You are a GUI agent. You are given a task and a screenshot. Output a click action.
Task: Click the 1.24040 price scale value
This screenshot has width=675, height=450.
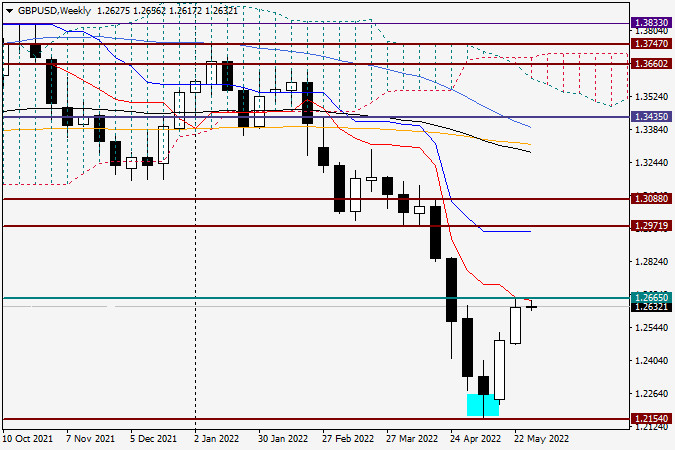652,361
